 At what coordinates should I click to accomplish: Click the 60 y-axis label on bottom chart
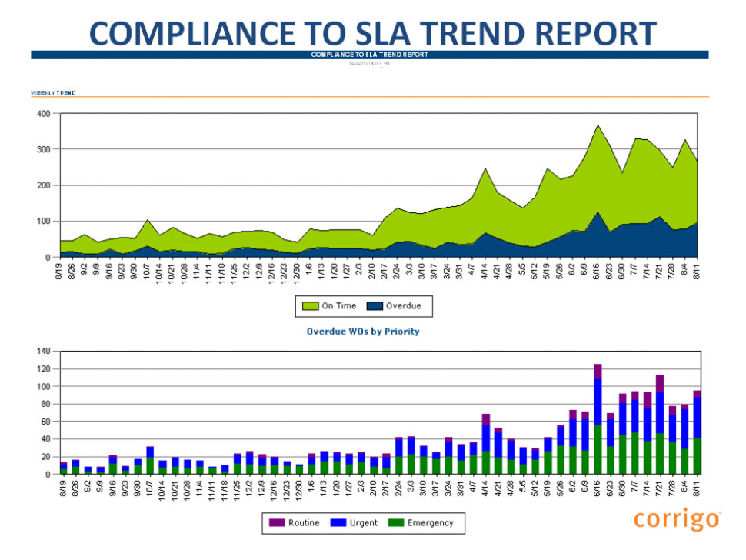tap(45, 422)
